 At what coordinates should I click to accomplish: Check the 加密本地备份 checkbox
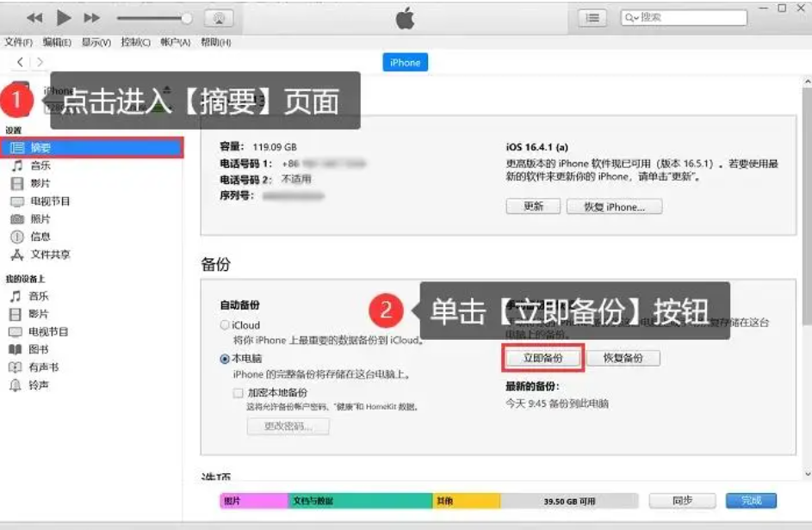[239, 393]
